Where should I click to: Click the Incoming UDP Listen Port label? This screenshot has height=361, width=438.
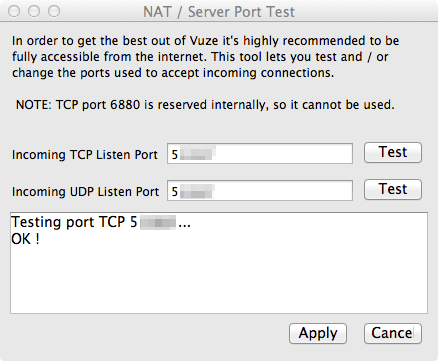(x=86, y=192)
